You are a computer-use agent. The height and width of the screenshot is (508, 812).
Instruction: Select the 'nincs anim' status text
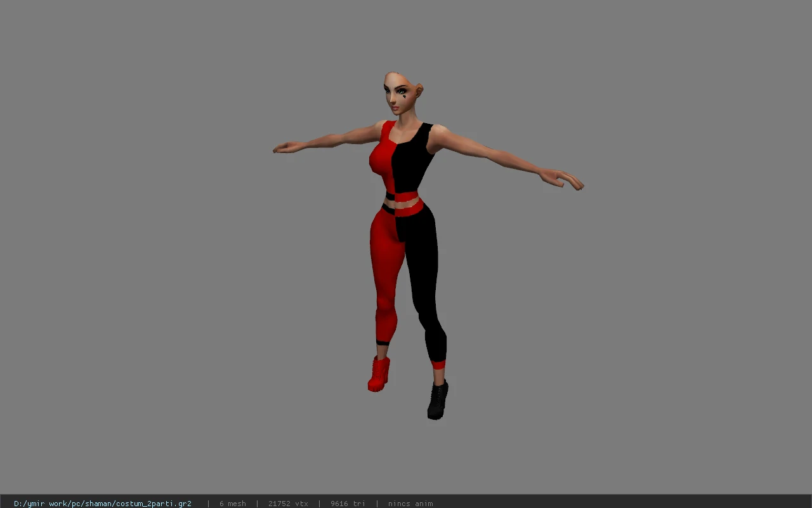pos(410,504)
